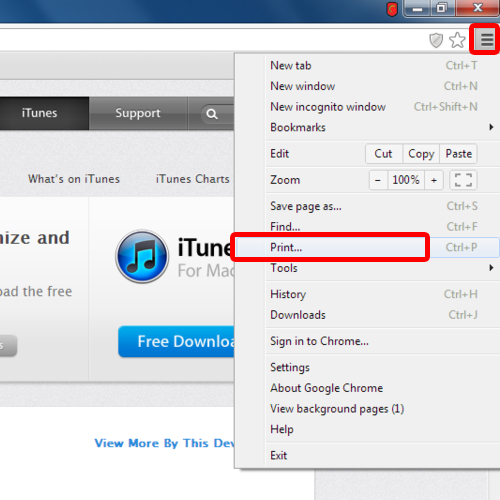Open a New incognito window
Viewport: 500px width, 500px height.
click(x=383, y=107)
